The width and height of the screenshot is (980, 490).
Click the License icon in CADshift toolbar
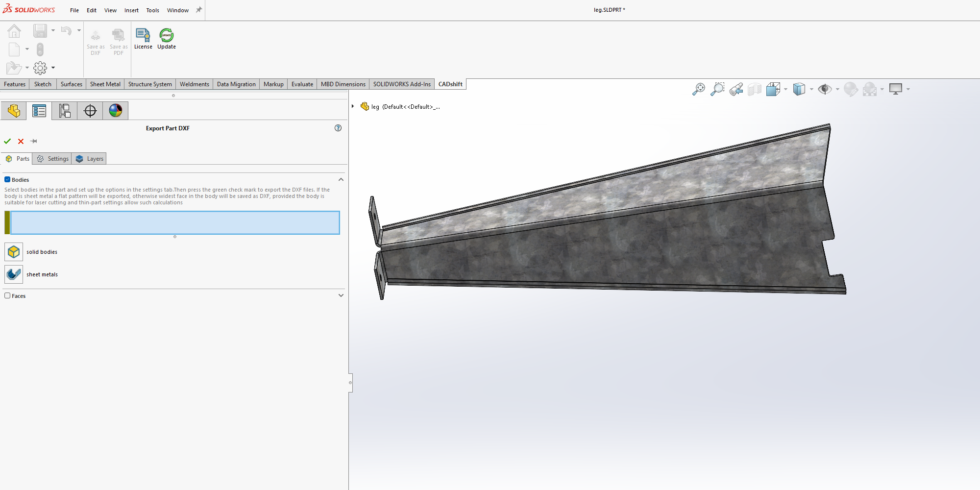(x=143, y=35)
